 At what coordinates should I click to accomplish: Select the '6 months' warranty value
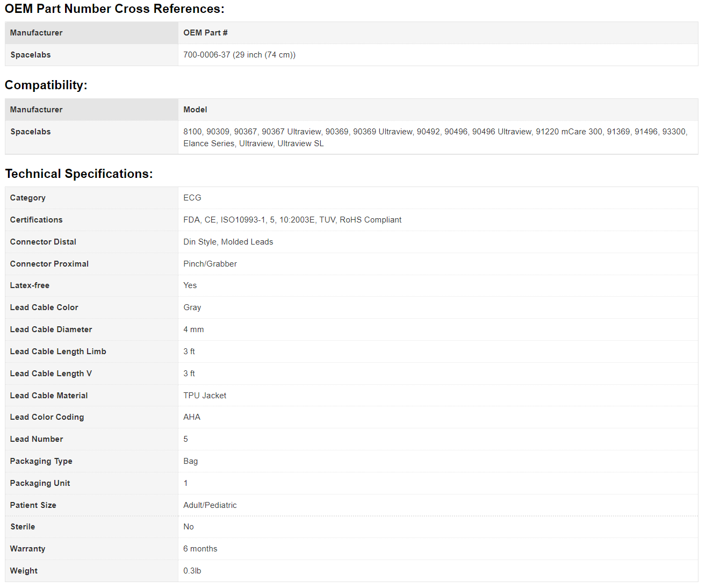(200, 549)
